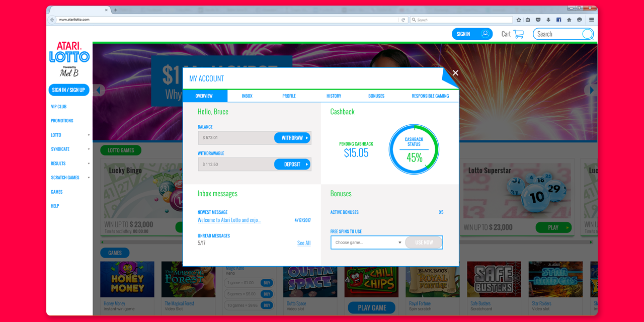644x322 pixels.
Task: Click the Games section label
Action: (115, 253)
